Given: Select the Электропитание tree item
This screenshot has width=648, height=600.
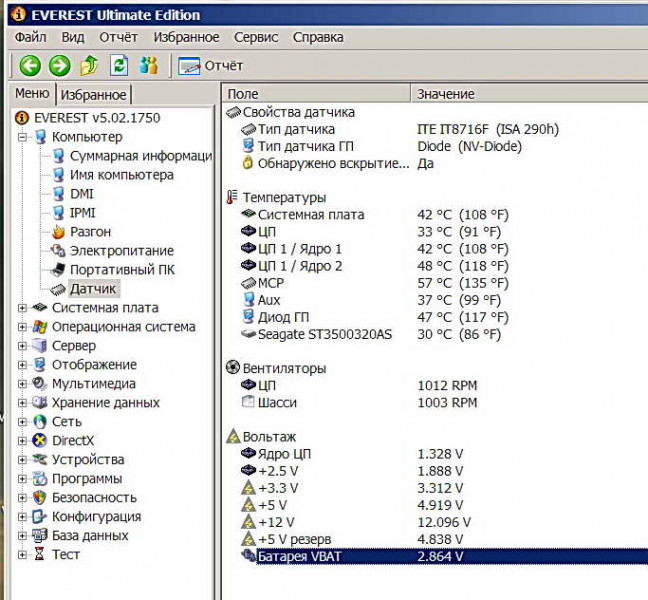Looking at the screenshot, I should [118, 251].
